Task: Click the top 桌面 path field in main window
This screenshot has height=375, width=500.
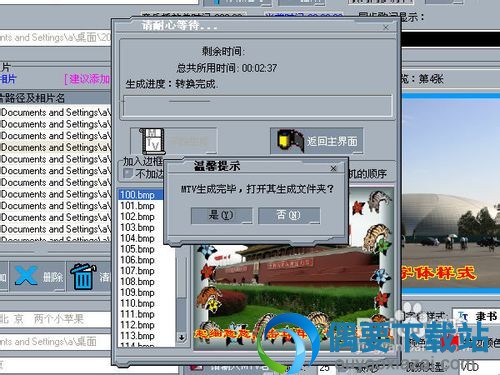Action: click(x=55, y=38)
